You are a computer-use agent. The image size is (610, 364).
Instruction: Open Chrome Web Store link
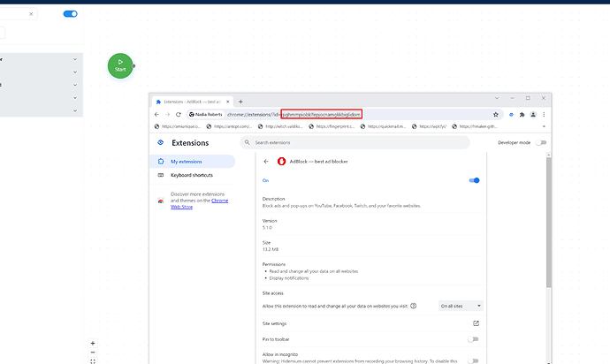click(200, 204)
